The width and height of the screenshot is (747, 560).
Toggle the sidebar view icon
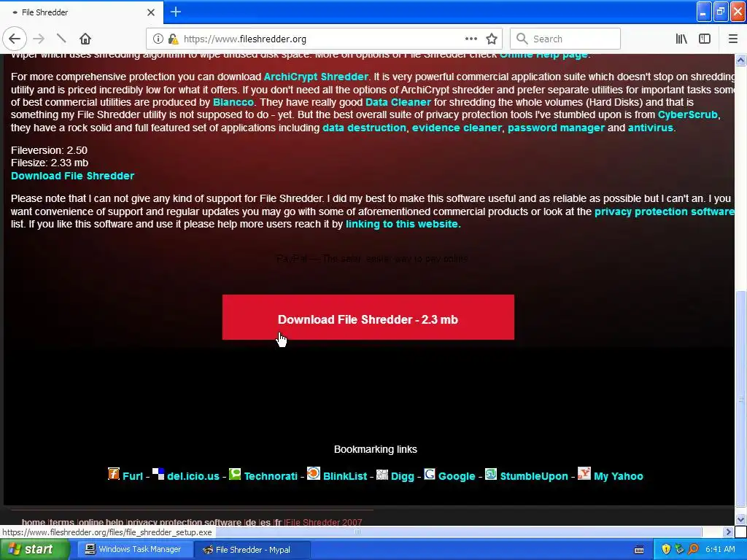click(705, 39)
